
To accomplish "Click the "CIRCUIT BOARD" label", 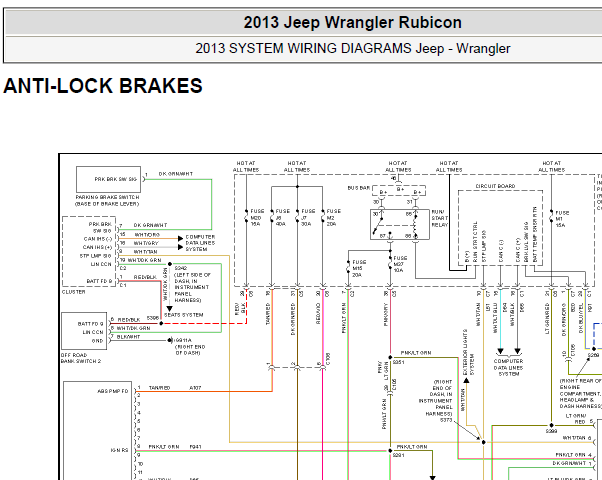I will (x=495, y=186).
